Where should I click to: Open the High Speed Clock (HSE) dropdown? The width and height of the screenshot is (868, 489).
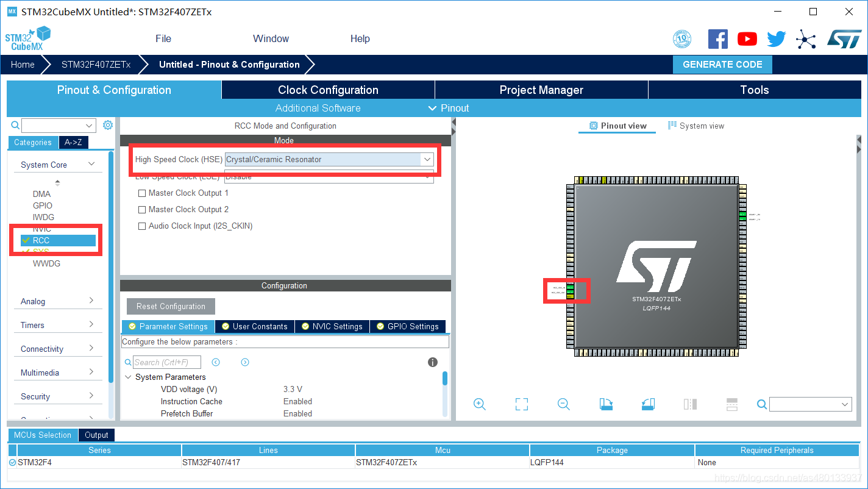329,159
